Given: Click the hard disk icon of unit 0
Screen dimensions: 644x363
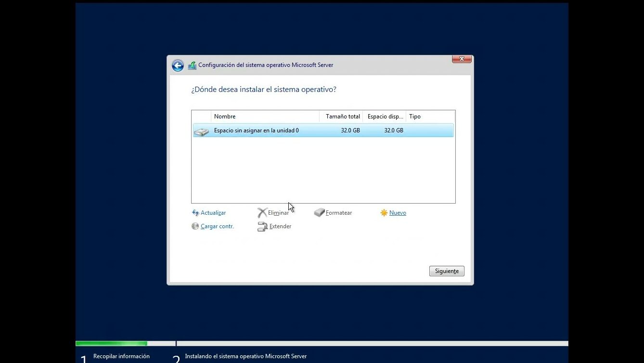Looking at the screenshot, I should pyautogui.click(x=202, y=131).
